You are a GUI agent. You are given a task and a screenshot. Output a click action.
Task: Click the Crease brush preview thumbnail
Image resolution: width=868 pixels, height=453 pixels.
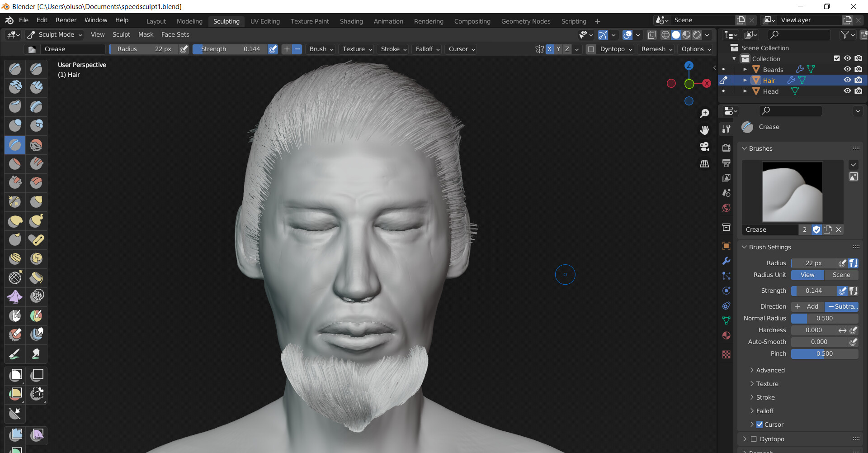click(793, 191)
